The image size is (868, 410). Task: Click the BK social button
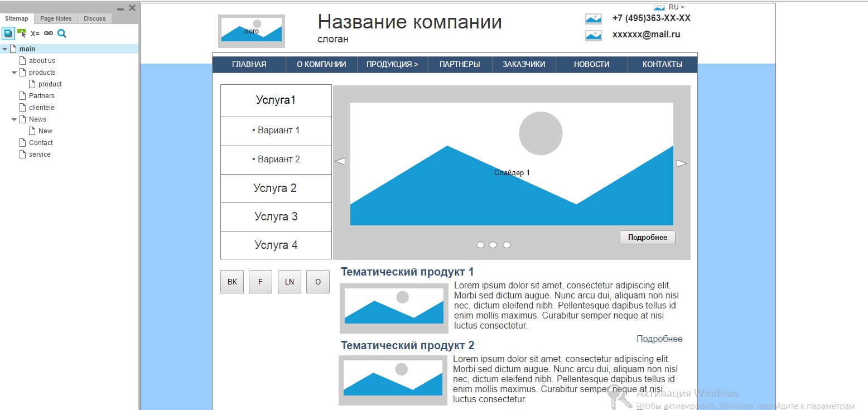point(232,282)
